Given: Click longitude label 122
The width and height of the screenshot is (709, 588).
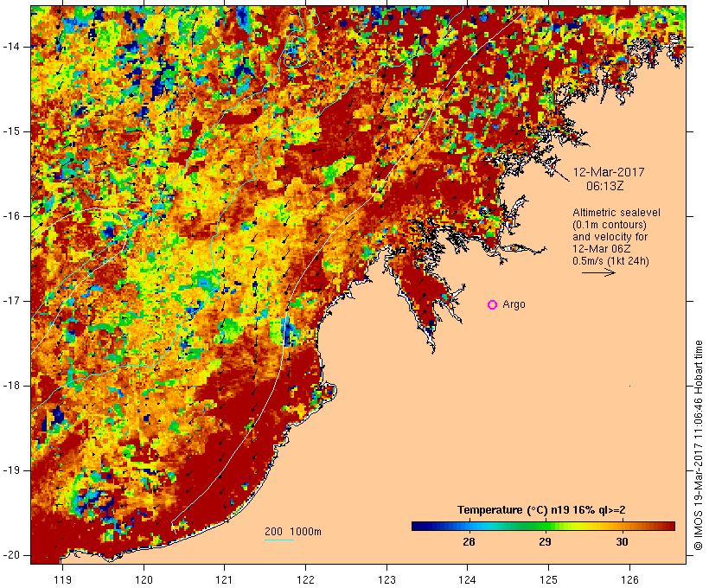Looking at the screenshot, I should tap(305, 580).
